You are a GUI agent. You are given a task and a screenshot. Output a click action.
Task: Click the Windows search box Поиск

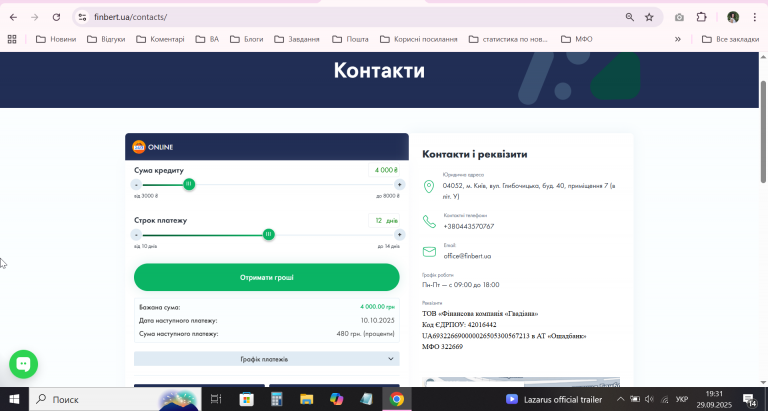(115, 399)
